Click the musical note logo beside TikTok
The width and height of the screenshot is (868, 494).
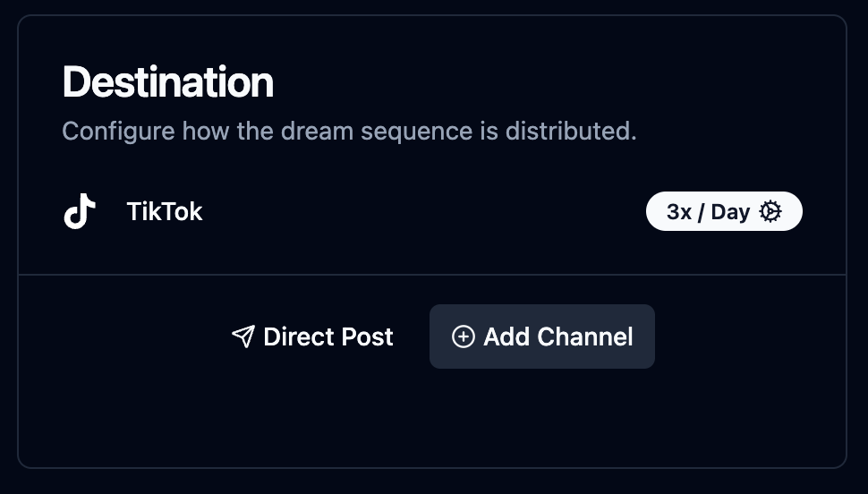[x=80, y=211]
